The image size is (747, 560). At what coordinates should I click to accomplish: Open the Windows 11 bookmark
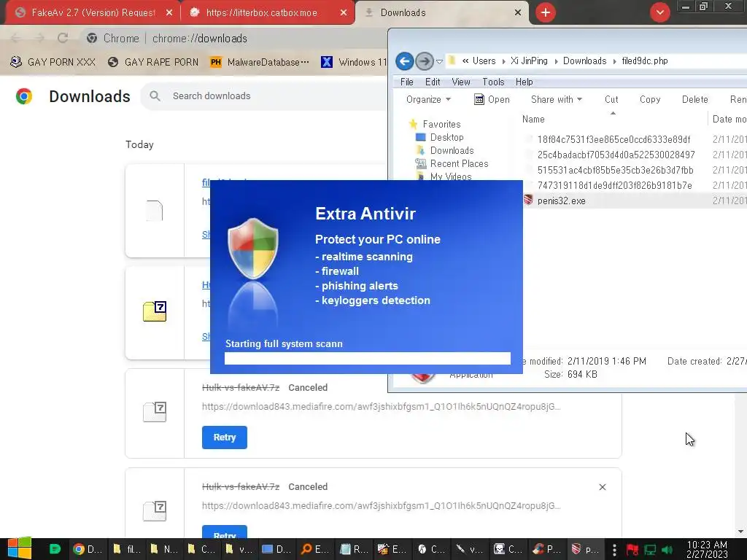pos(354,62)
